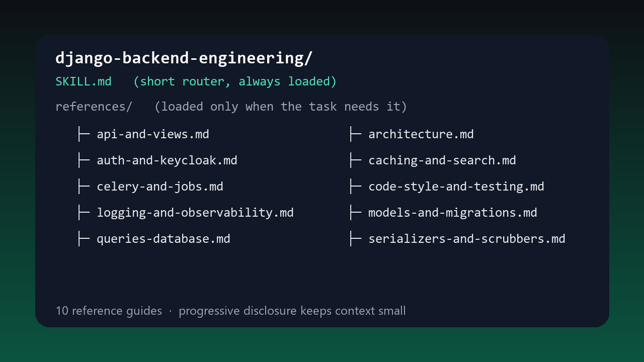Click '(loaded only when the task needs it)' text
The height and width of the screenshot is (362, 644).
(281, 107)
